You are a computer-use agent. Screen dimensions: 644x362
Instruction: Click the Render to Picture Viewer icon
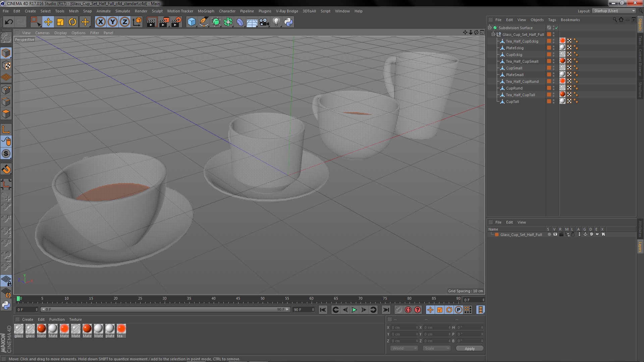tap(164, 22)
